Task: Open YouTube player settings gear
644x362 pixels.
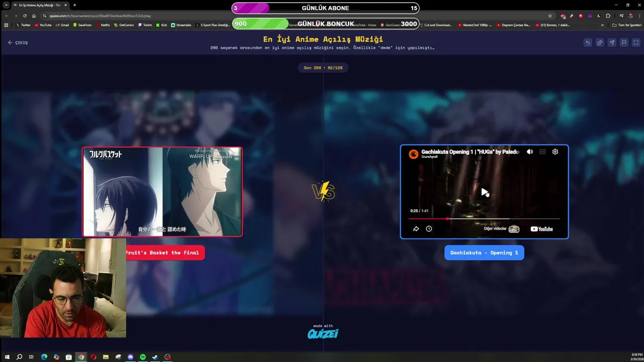Action: point(555,152)
